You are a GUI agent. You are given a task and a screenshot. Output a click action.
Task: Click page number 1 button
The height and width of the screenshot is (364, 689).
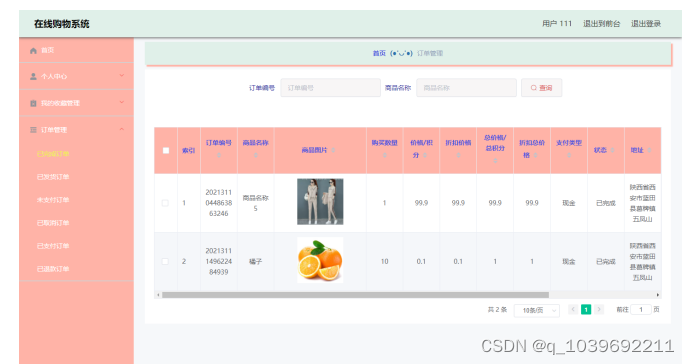[x=586, y=309]
